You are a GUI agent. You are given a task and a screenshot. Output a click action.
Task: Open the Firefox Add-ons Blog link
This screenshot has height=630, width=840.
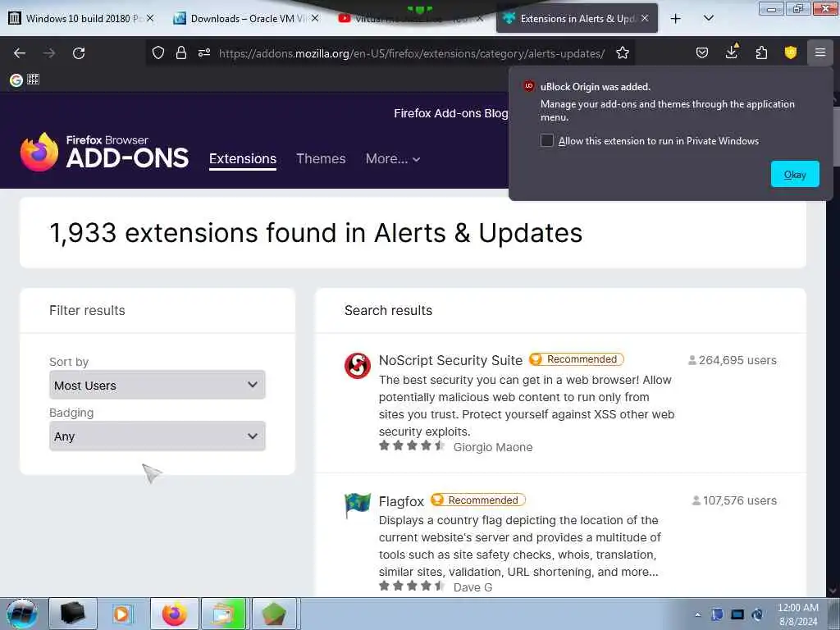click(450, 113)
